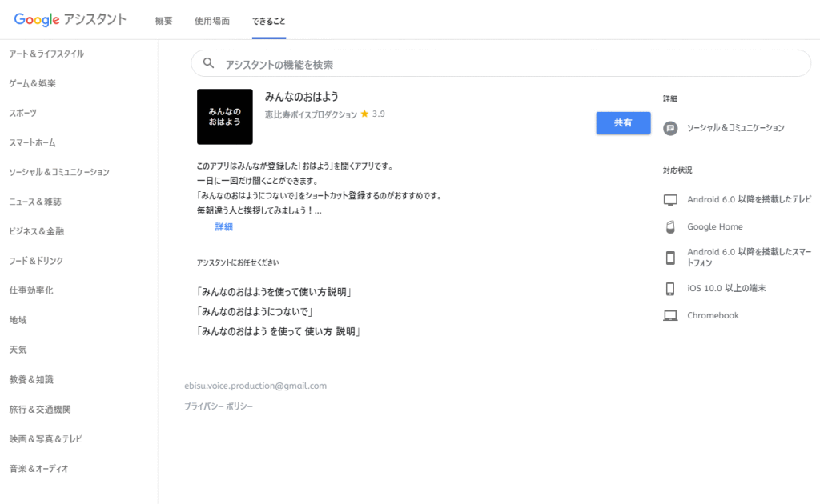
Task: Click the Android 6.0 以降を搭載したテレビ text
Action: point(750,199)
